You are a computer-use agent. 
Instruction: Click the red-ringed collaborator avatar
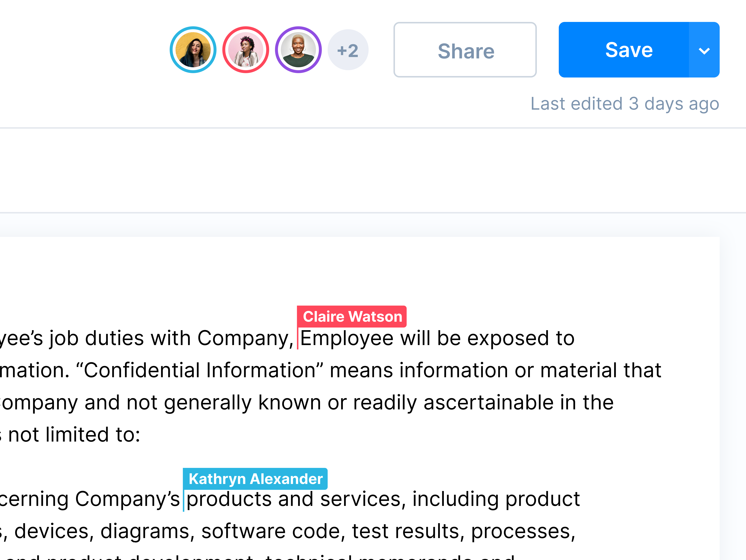pos(245,50)
